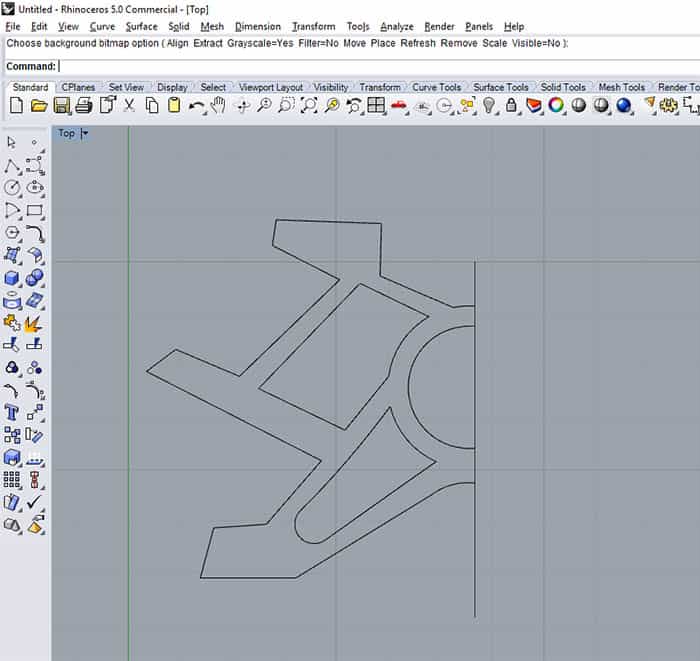Focus the Command input field

(x=379, y=67)
